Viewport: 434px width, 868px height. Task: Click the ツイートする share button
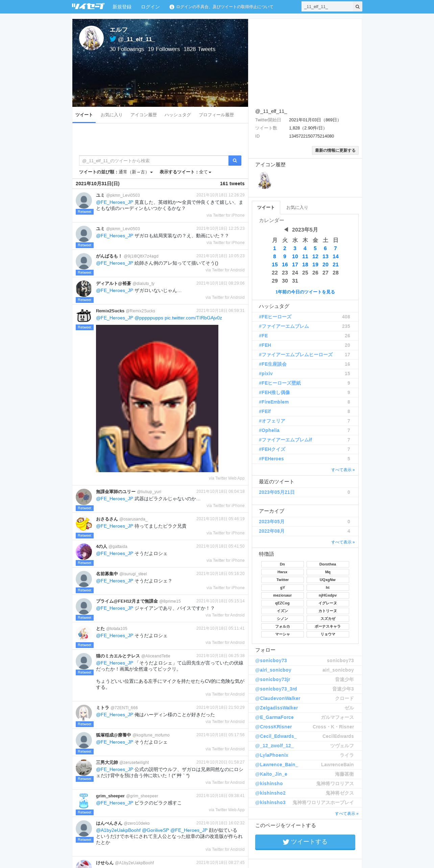pyautogui.click(x=305, y=842)
